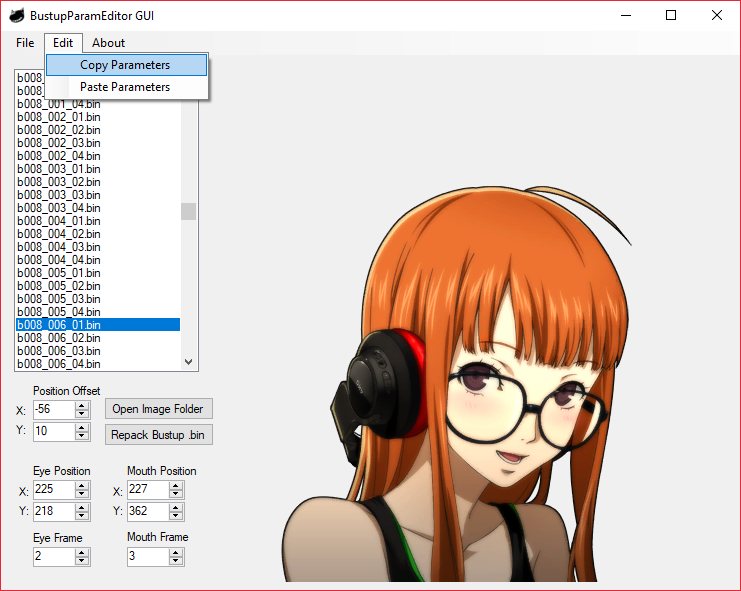741x591 pixels.
Task: Minimize the BustupParamEditor window
Action: (x=626, y=16)
